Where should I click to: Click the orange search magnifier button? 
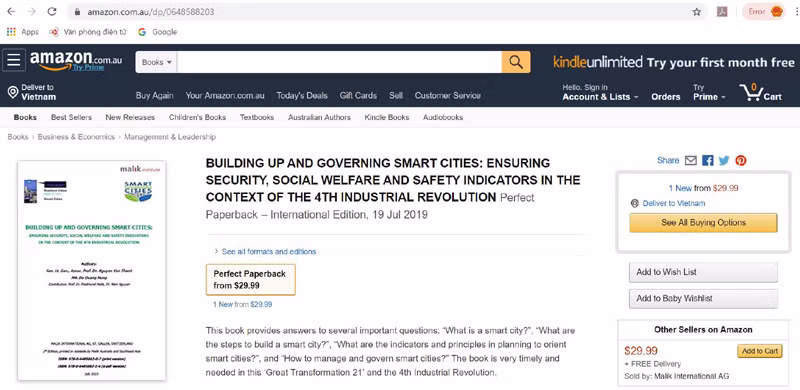516,62
